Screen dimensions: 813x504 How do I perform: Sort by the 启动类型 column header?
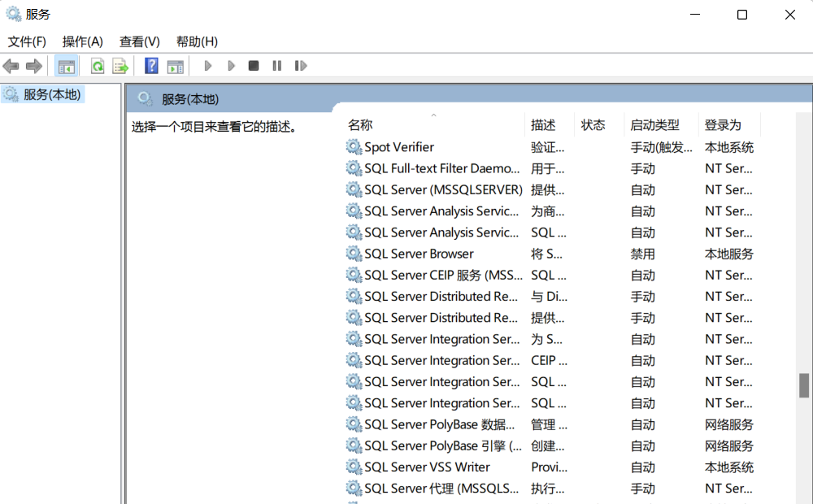point(662,125)
